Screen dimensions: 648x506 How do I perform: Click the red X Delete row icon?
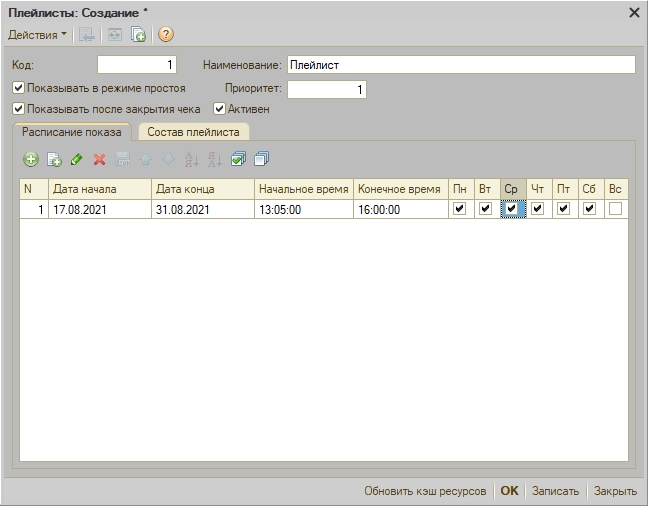[x=99, y=159]
